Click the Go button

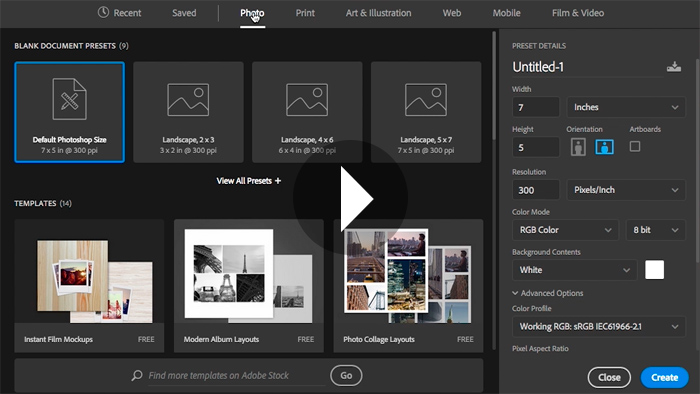pos(346,376)
